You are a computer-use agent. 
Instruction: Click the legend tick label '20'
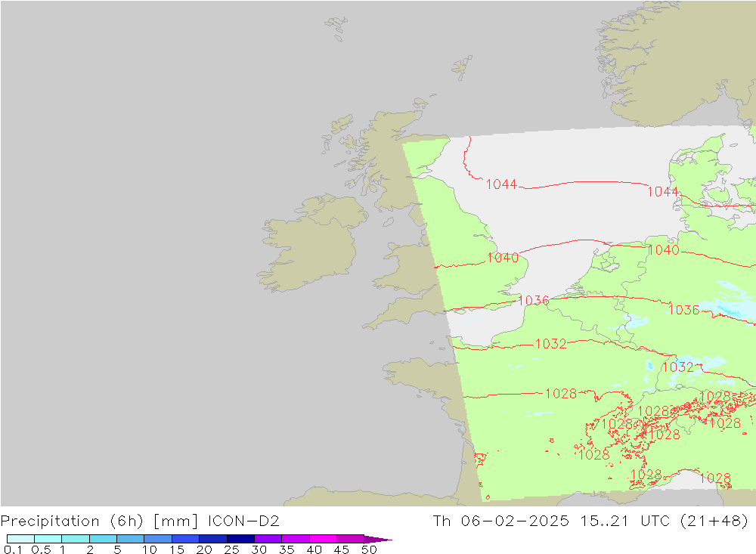pos(204,549)
